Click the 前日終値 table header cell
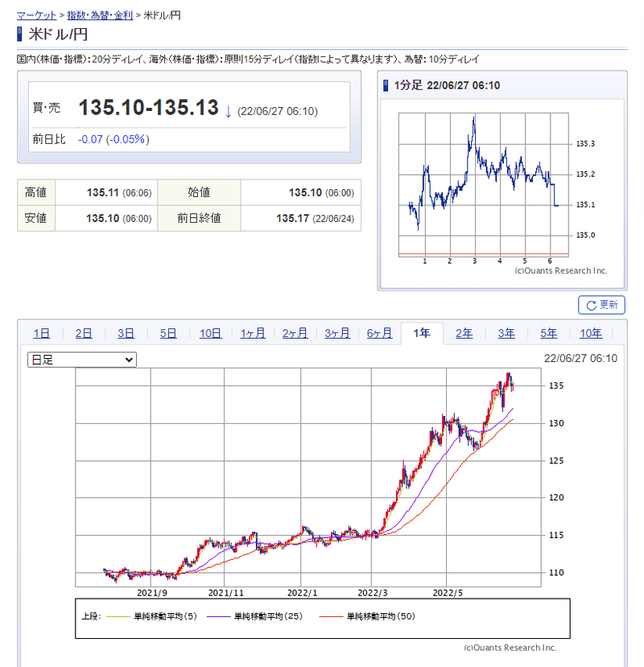The height and width of the screenshot is (667, 644). coord(199,218)
